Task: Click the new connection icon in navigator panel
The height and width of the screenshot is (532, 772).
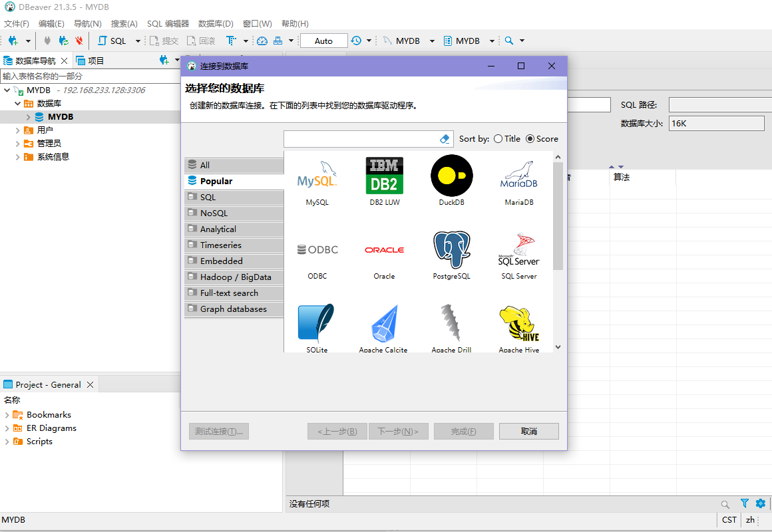Action: [x=164, y=61]
